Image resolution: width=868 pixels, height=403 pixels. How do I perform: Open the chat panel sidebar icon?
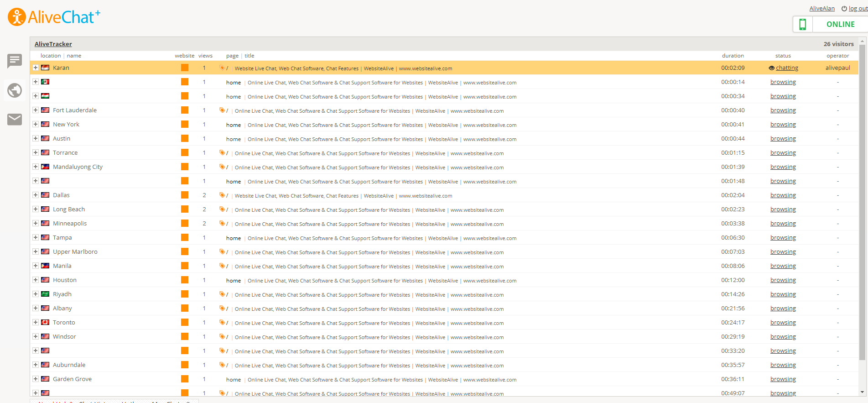(15, 60)
